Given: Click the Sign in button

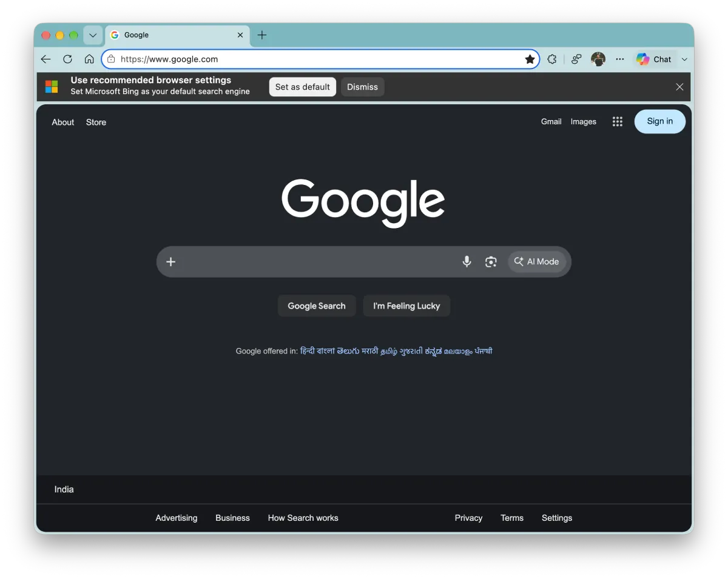Looking at the screenshot, I should pyautogui.click(x=660, y=121).
